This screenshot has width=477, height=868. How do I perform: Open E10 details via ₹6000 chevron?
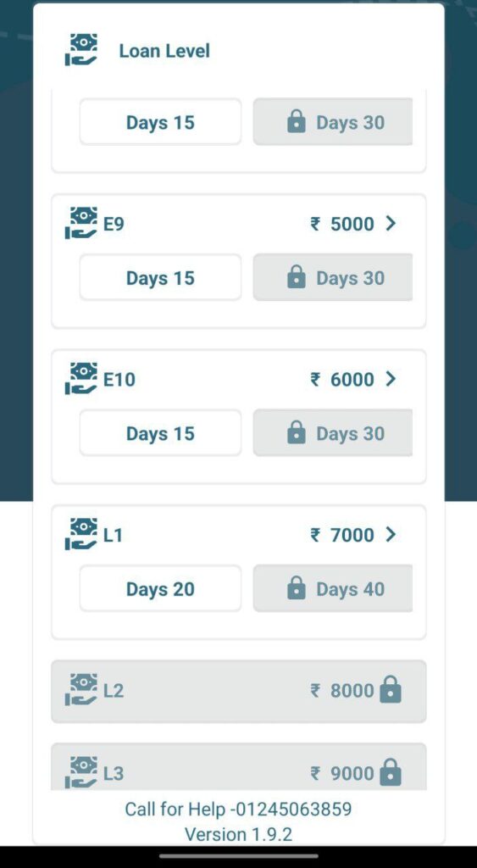[x=391, y=379]
